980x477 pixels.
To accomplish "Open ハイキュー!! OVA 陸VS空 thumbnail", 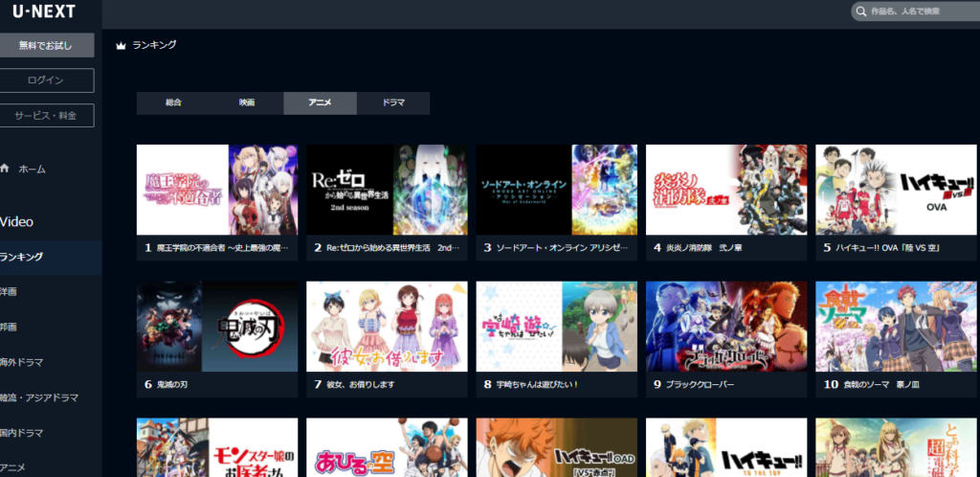I will tap(896, 190).
